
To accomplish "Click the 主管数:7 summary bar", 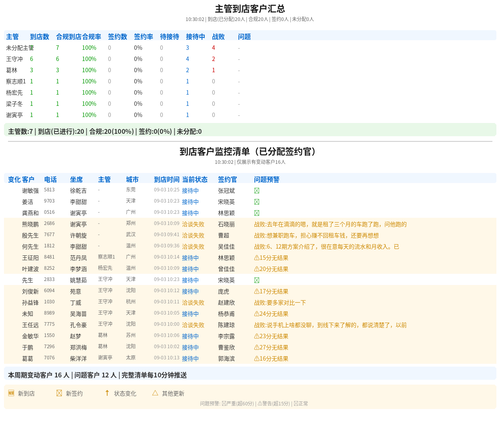I will [x=250, y=131].
